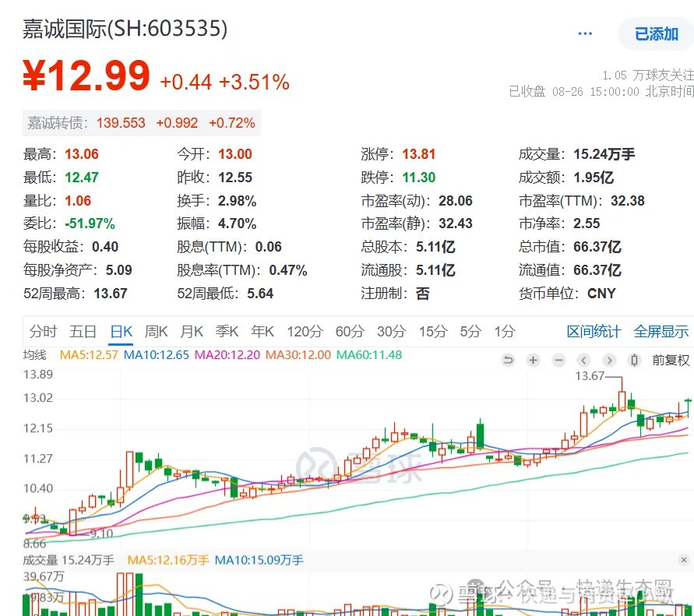Switch to the 1分 chart tab
This screenshot has width=694, height=616.
[x=505, y=331]
